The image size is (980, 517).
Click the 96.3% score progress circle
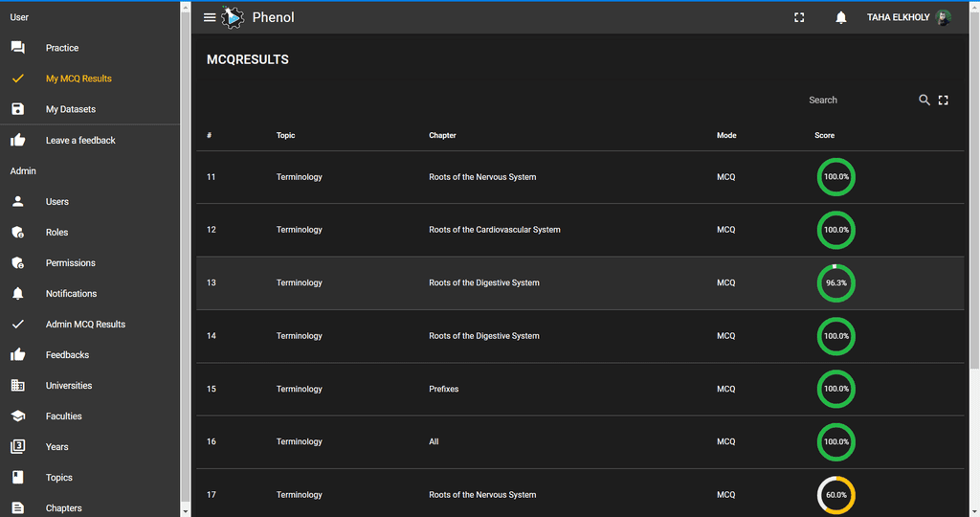point(835,283)
